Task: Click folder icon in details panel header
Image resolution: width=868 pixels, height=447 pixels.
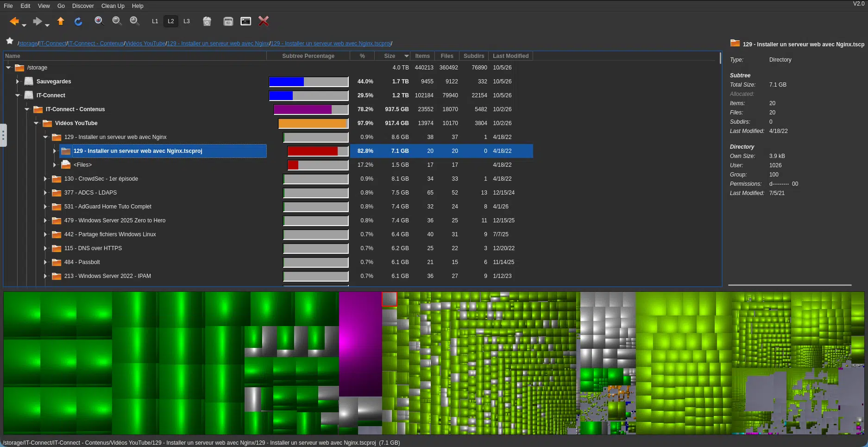Action: point(735,43)
